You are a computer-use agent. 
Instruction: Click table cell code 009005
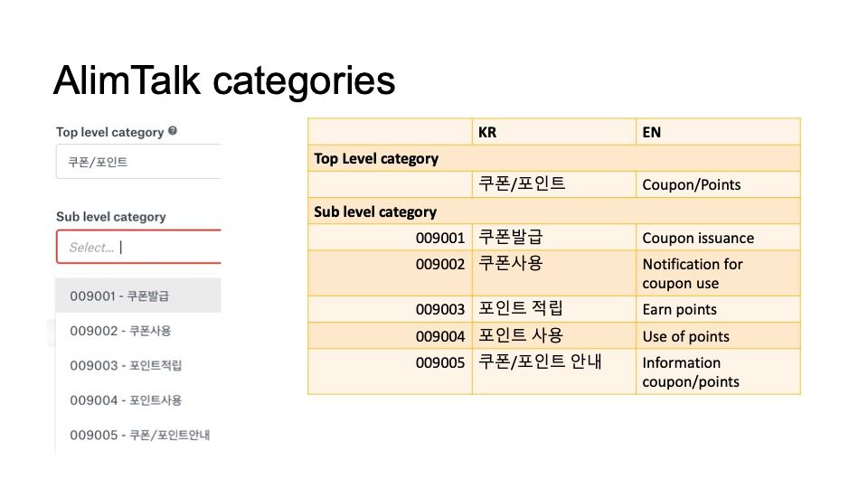[391, 371]
